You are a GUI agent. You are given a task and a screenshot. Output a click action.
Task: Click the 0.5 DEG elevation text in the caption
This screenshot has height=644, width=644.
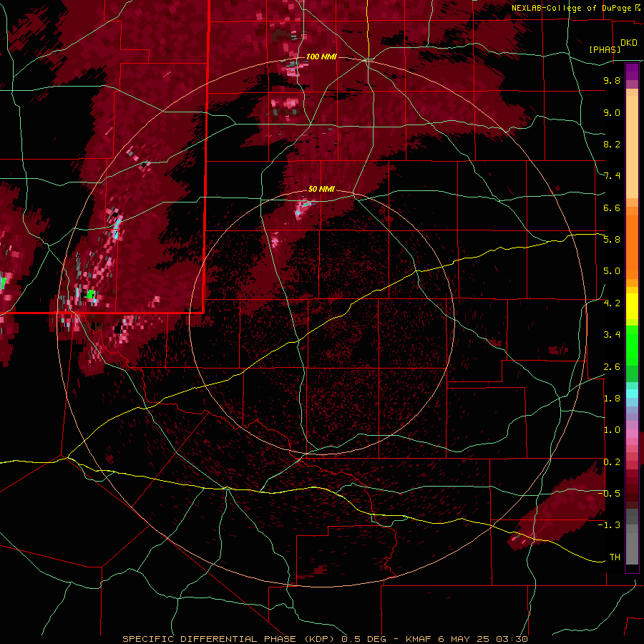[x=364, y=639]
